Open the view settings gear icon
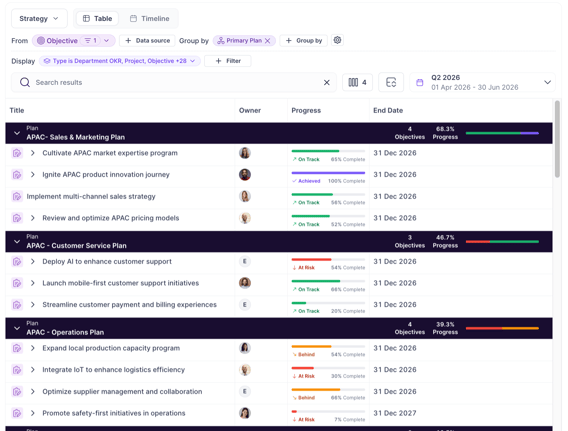Screen dimensions: 568x431 [337, 40]
